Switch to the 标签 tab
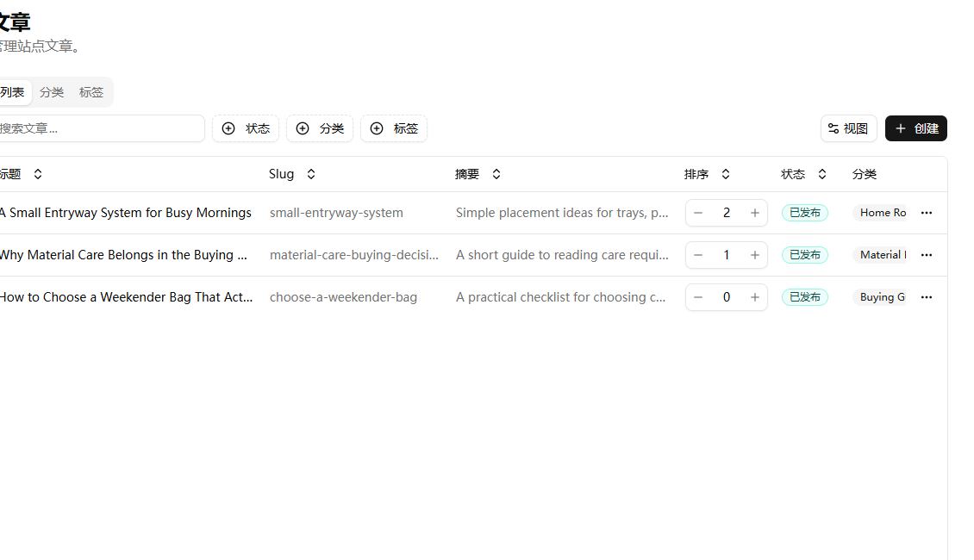 (x=91, y=92)
